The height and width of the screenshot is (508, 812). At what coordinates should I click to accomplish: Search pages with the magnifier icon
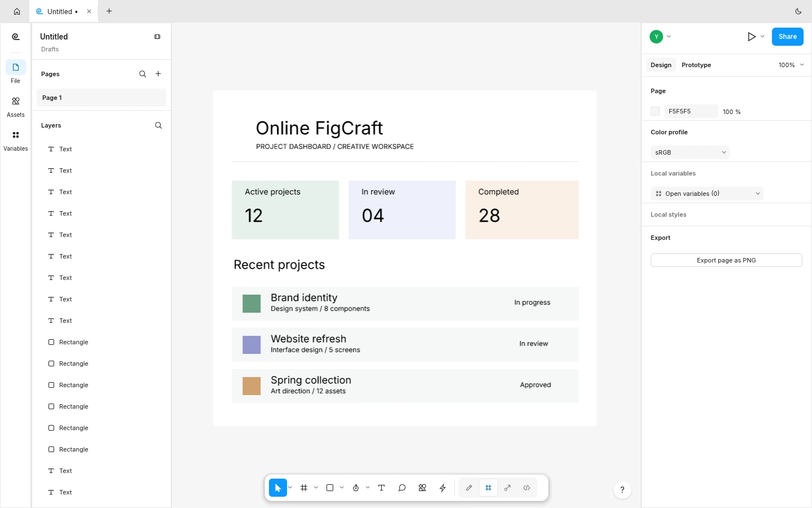pyautogui.click(x=143, y=74)
